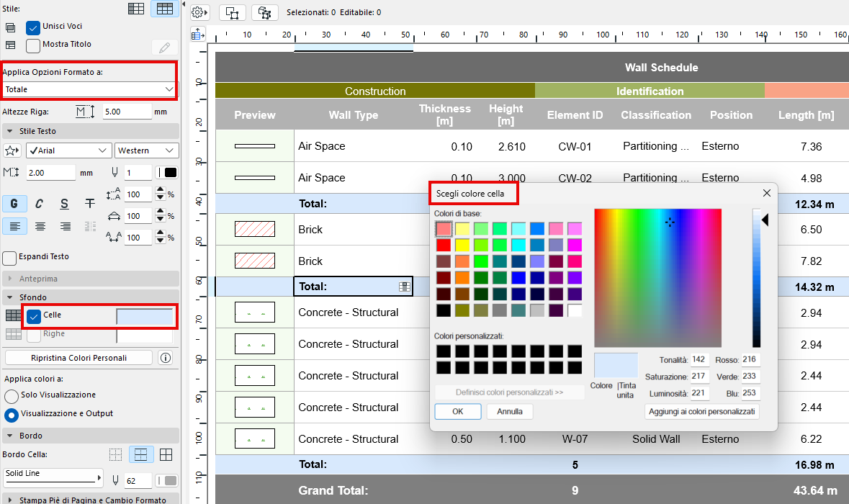Open the schedule settings gear menu
The height and width of the screenshot is (504, 849).
[x=199, y=12]
